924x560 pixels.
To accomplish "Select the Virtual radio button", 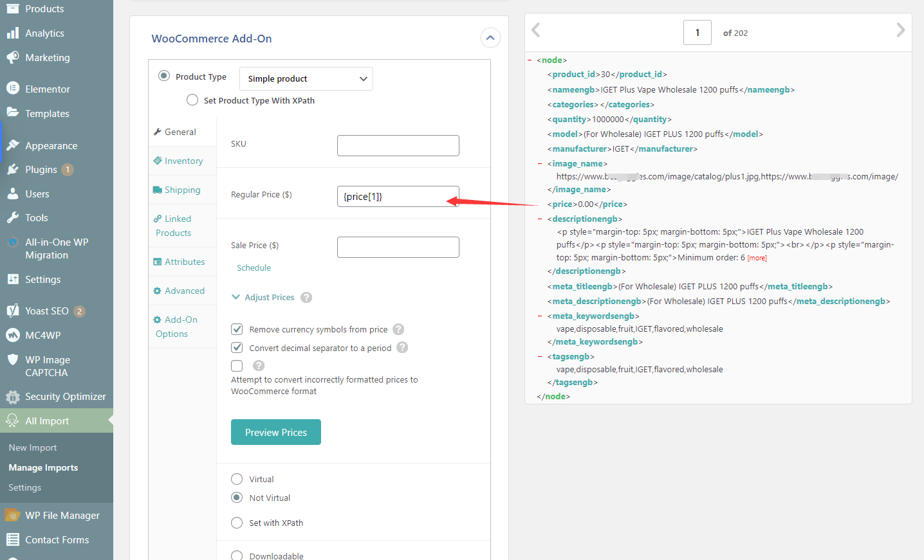I will (237, 479).
